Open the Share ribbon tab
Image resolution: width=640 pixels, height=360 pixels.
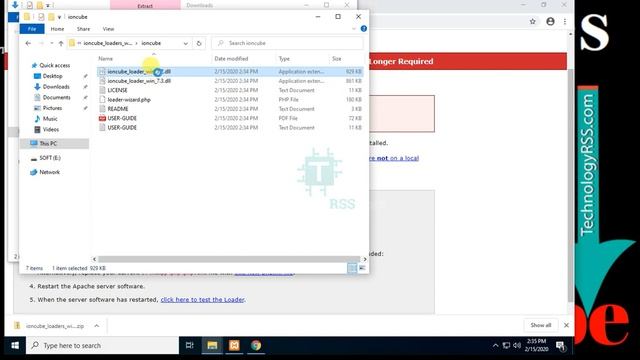click(83, 29)
